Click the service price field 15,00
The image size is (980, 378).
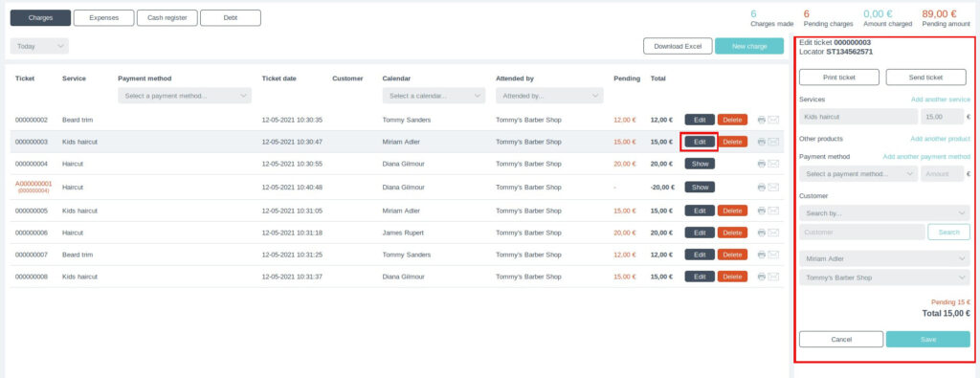tap(942, 117)
